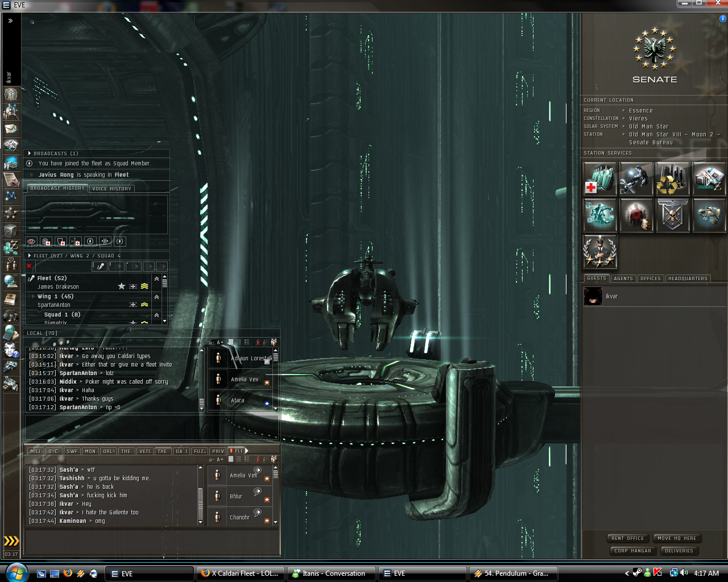Open the assets cube icon in sidebar
728x582 pixels.
[11, 231]
